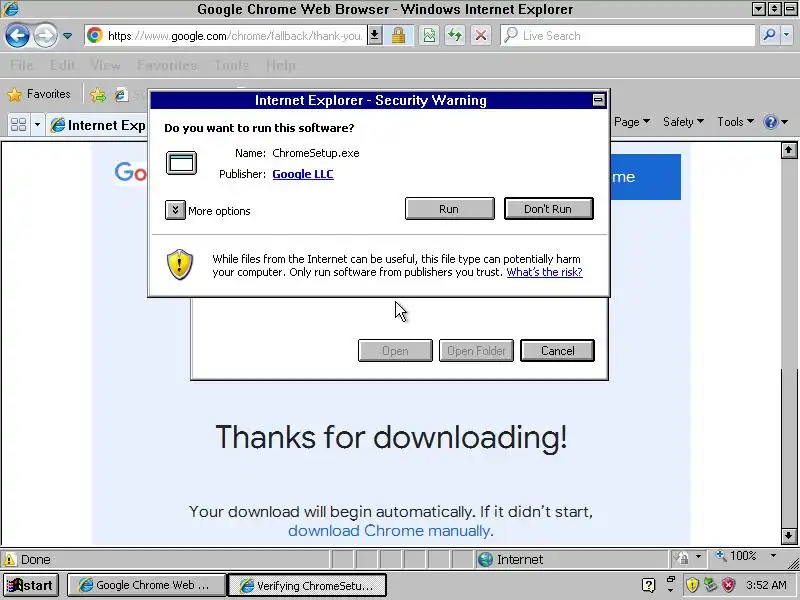Click the Quick Tabs grid icon

click(18, 124)
